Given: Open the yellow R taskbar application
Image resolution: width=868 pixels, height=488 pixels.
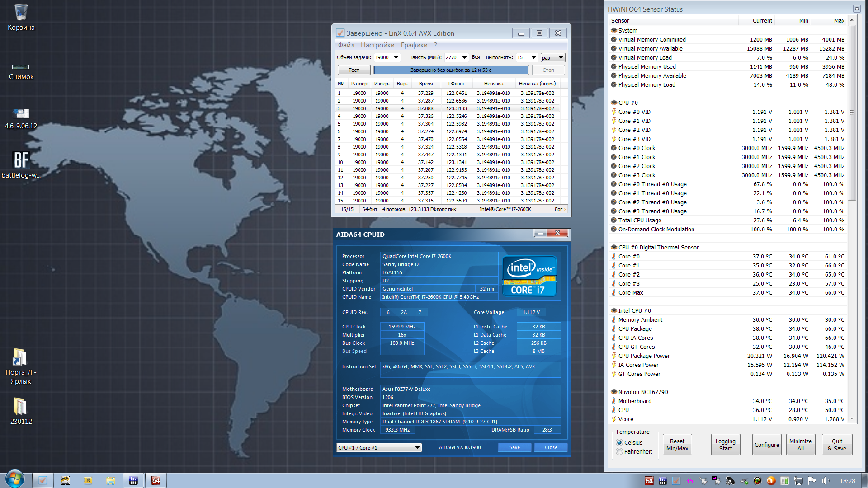Looking at the screenshot, I should pyautogui.click(x=88, y=480).
